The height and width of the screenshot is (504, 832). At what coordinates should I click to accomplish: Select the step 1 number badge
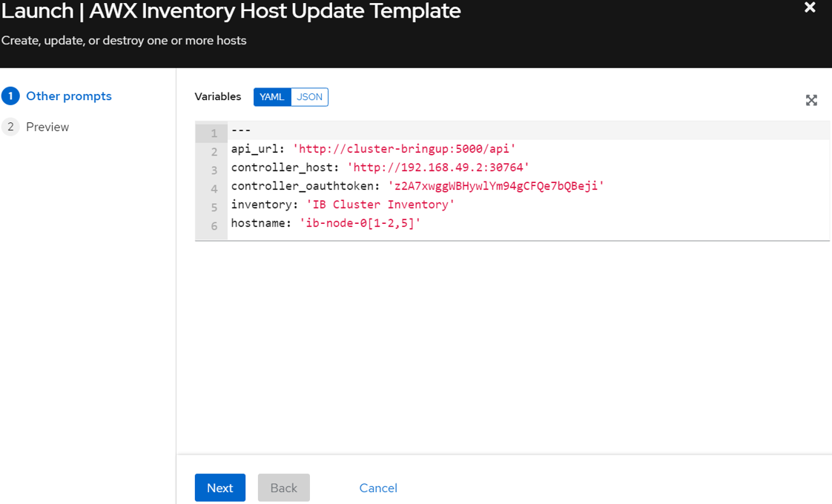click(10, 96)
